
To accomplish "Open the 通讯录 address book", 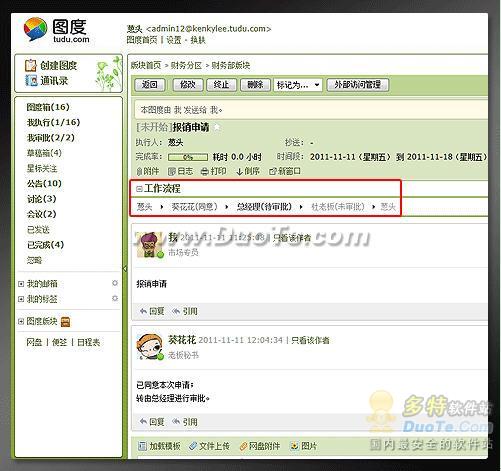I will 47,80.
